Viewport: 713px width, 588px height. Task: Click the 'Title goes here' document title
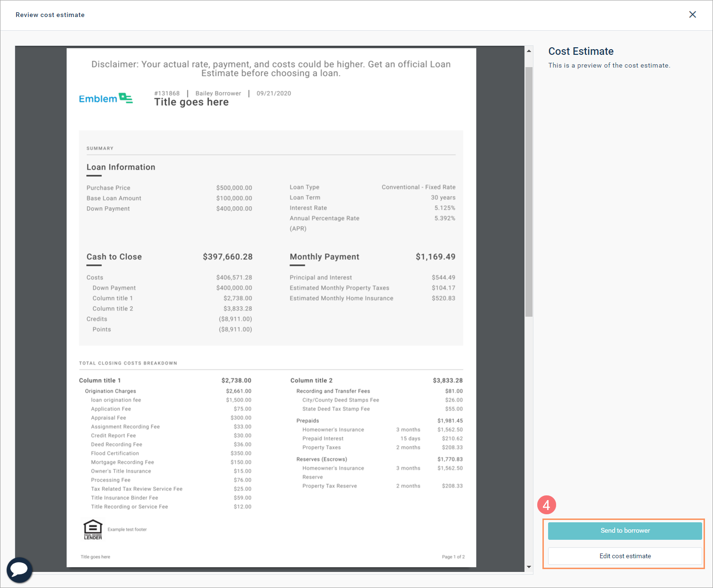point(191,102)
